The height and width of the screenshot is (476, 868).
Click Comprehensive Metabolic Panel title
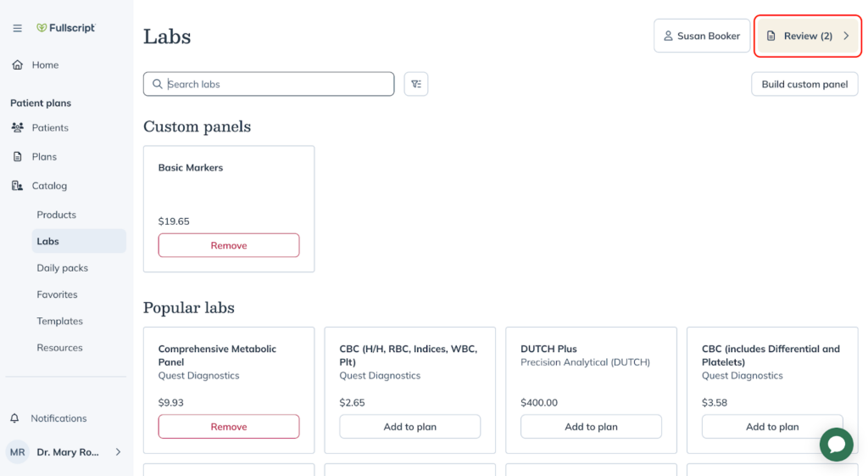point(217,356)
